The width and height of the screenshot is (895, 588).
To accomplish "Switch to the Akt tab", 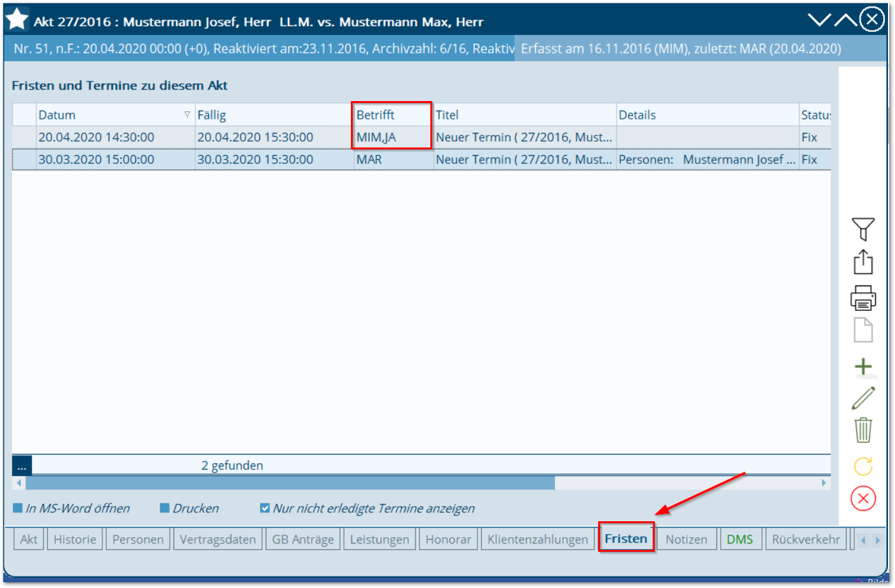I will coord(29,539).
